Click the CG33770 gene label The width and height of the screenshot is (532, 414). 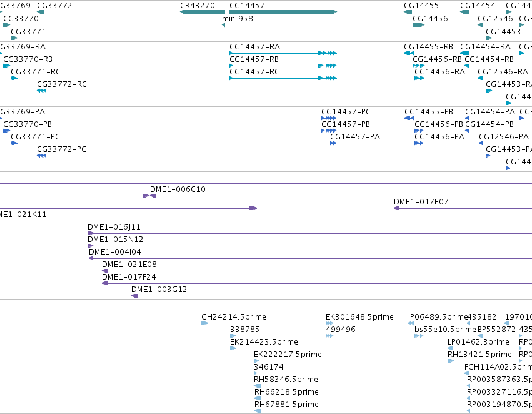[21, 19]
